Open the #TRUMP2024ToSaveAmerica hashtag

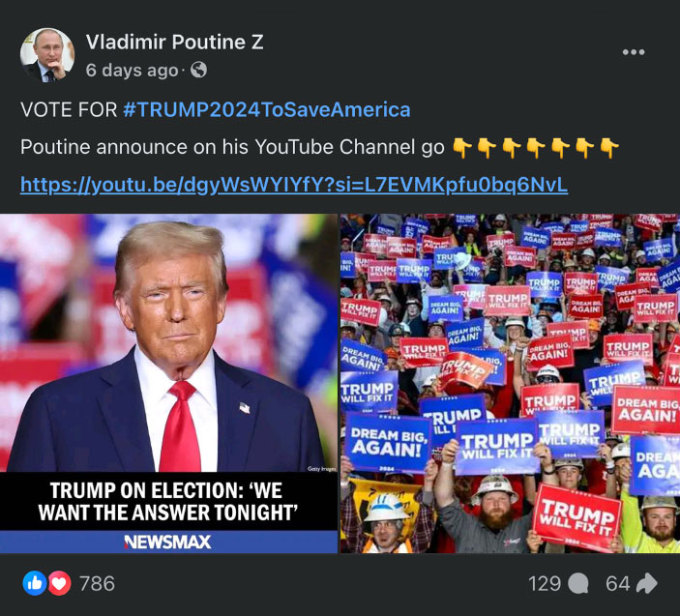267,110
